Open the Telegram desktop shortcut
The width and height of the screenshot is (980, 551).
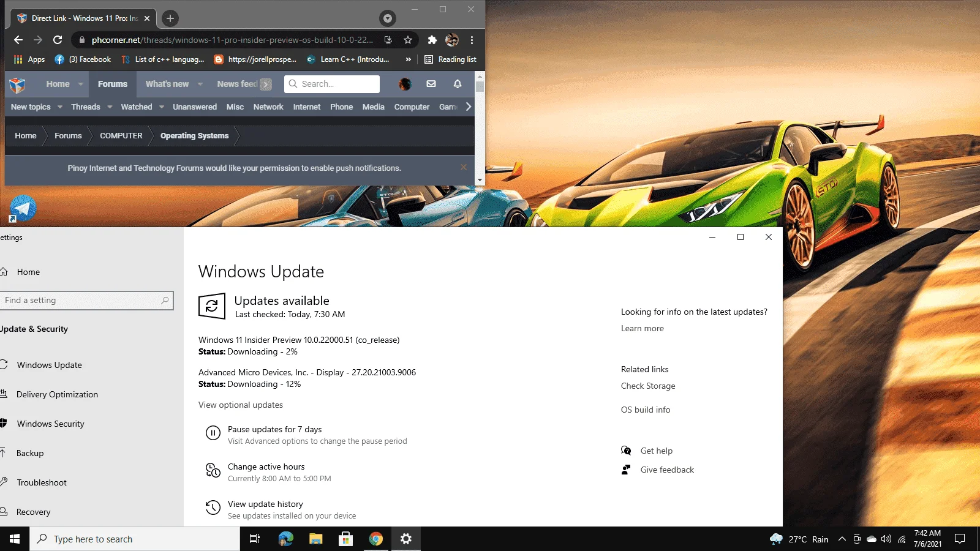coord(23,209)
